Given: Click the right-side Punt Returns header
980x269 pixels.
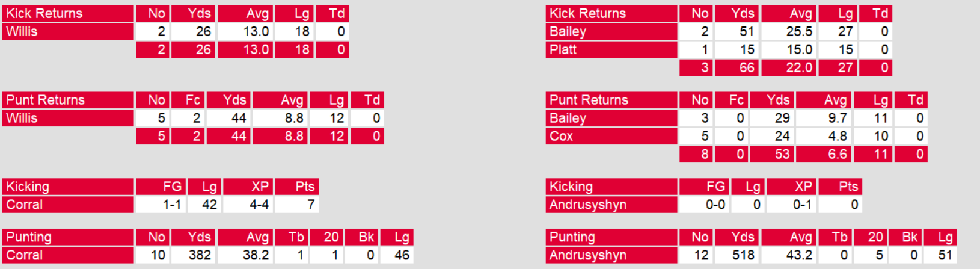Looking at the screenshot, I should tap(611, 100).
